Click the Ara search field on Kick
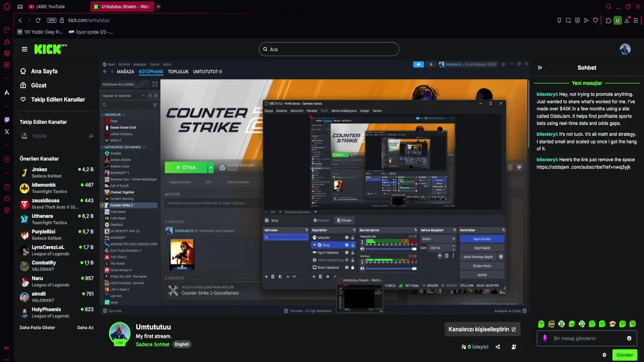644x362 pixels. 329,49
